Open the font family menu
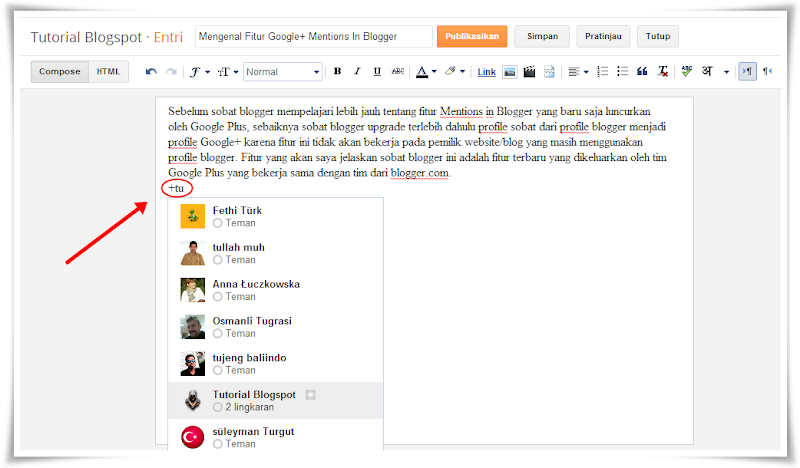This screenshot has height=468, width=800. (x=199, y=71)
